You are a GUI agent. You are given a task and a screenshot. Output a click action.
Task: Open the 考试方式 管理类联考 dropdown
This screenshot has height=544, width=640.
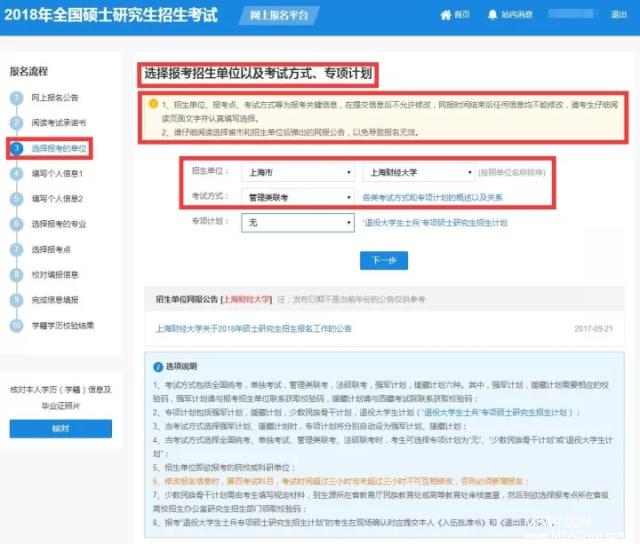[297, 197]
